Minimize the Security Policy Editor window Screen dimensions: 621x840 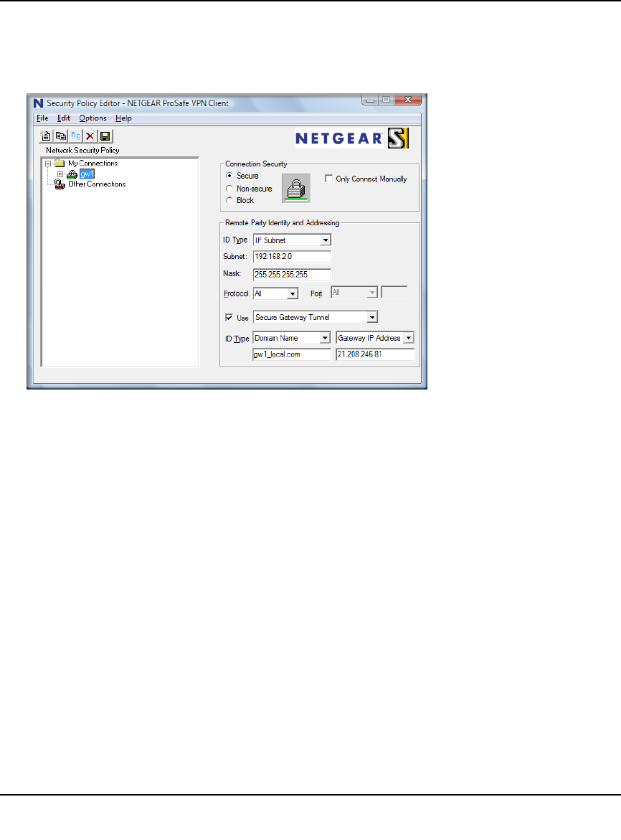tap(370, 100)
